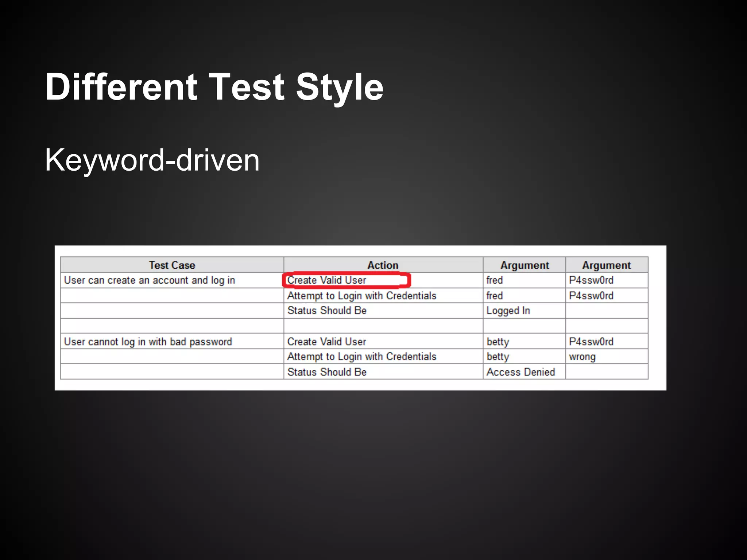Click 'P4ssw0rd' in the betty row
Image resolution: width=747 pixels, height=560 pixels.
pyautogui.click(x=591, y=342)
